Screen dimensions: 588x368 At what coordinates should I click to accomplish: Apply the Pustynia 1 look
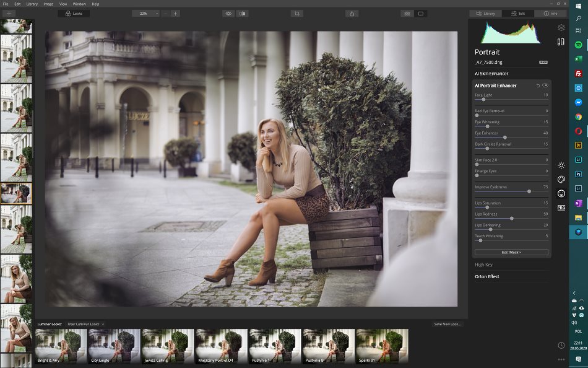(275, 346)
